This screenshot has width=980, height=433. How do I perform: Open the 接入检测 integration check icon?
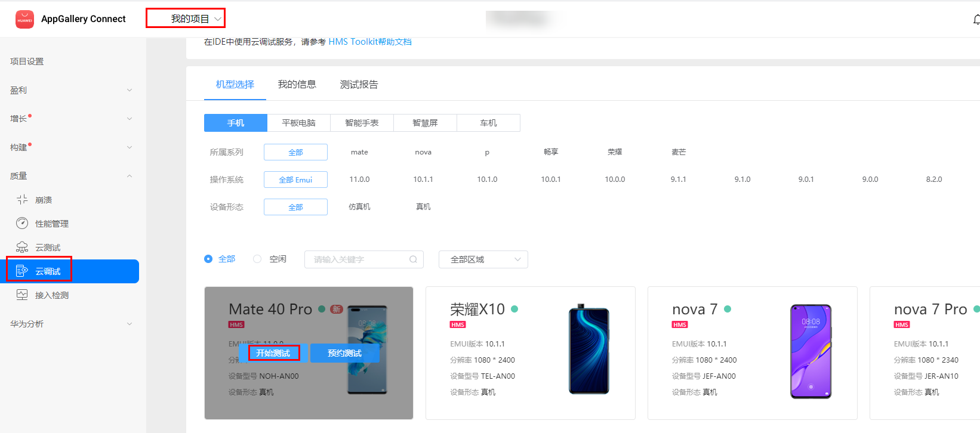click(x=22, y=295)
